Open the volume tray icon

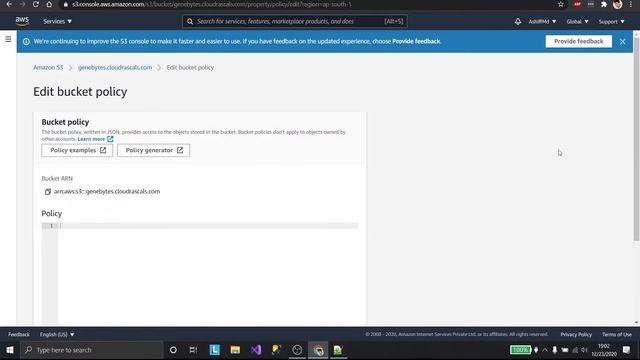pyautogui.click(x=584, y=350)
